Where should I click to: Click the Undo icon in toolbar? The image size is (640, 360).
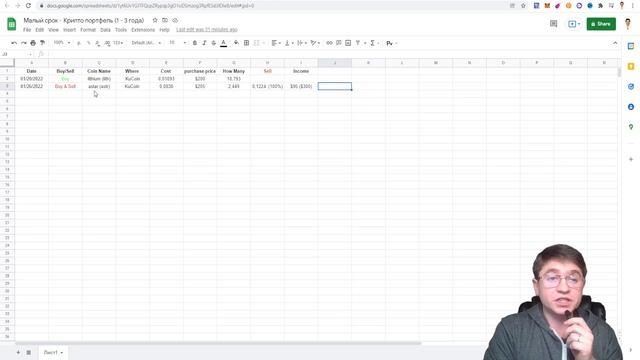tap(14, 43)
